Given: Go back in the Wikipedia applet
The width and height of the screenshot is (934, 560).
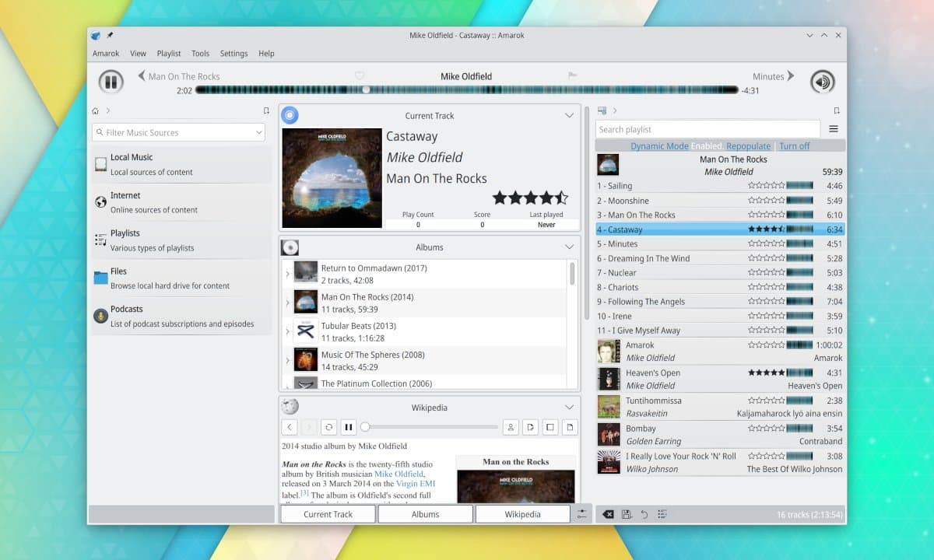Looking at the screenshot, I should click(x=290, y=427).
